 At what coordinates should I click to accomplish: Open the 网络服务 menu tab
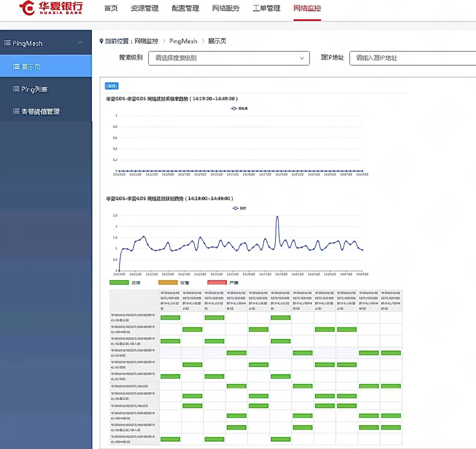point(226,8)
